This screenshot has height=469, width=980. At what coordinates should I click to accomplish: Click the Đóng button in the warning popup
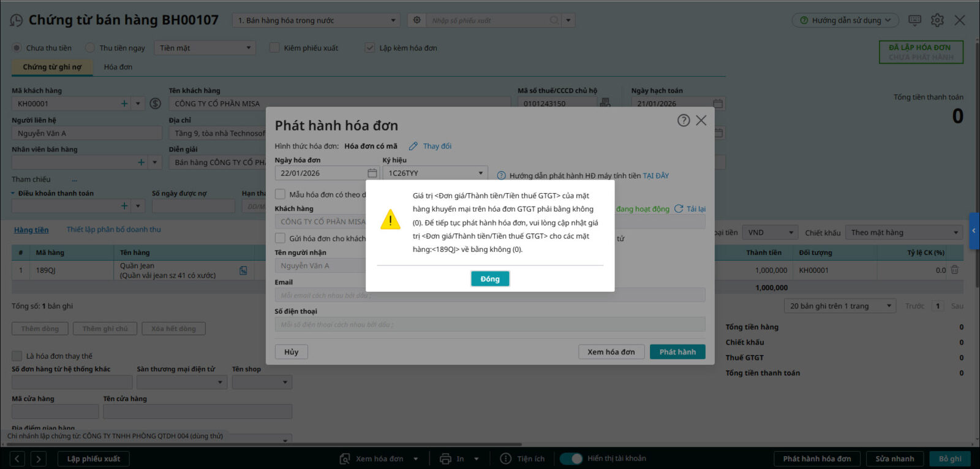[x=490, y=279]
